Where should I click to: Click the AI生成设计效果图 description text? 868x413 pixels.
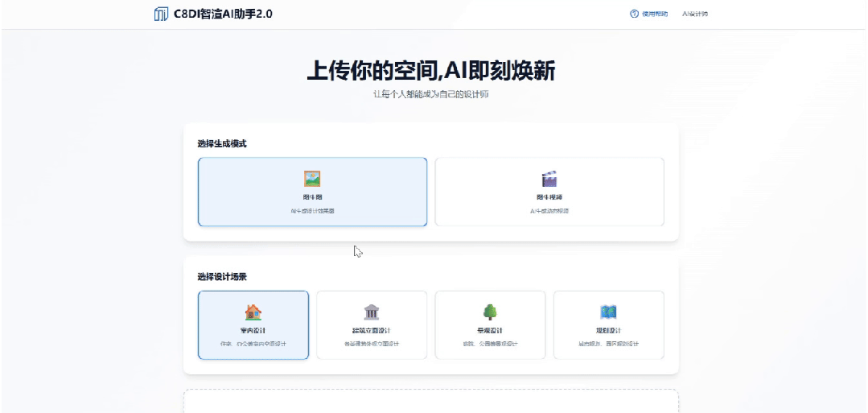coord(312,211)
